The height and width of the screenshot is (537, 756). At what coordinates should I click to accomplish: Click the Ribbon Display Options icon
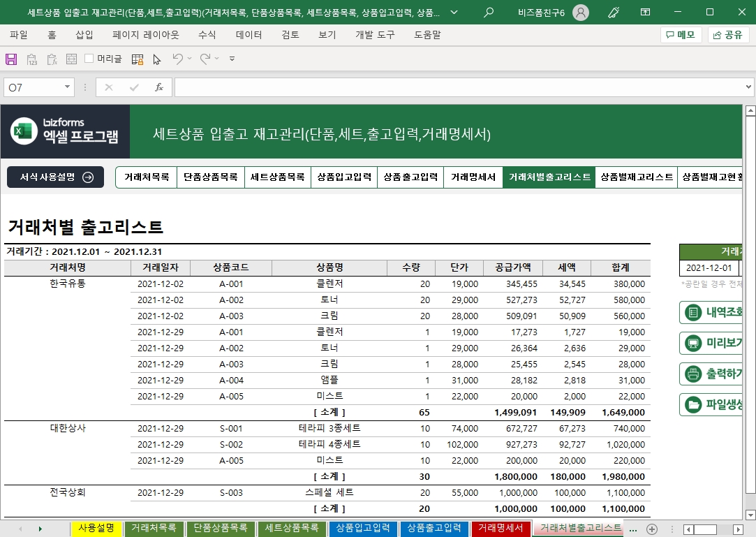[x=646, y=13]
